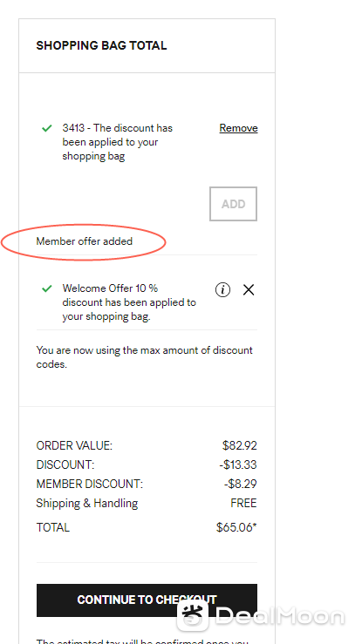Click the greyed ADD button
The width and height of the screenshot is (362, 644).
(x=234, y=204)
